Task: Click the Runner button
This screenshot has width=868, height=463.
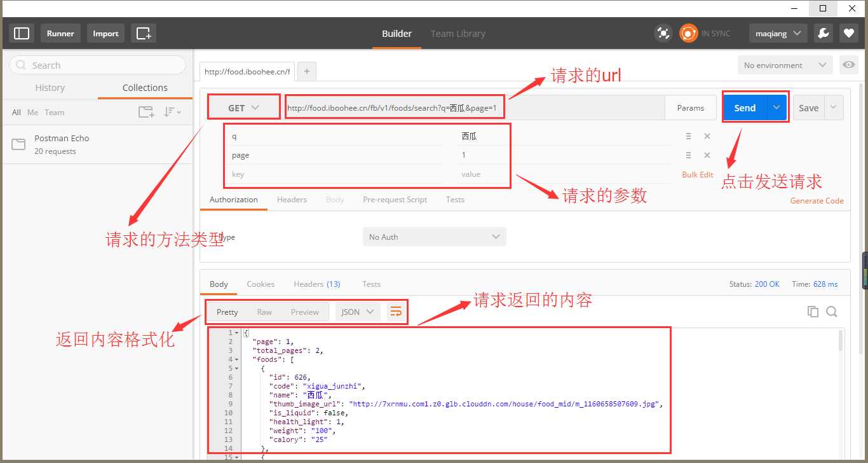Action: 60,33
